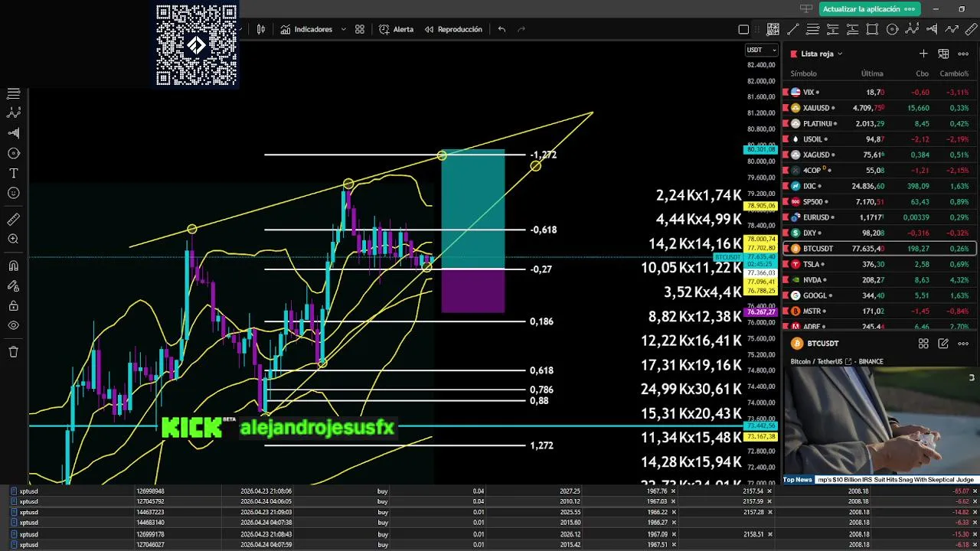Click the Actualizar la aplicación button
This screenshot has width=980, height=551.
tap(870, 8)
